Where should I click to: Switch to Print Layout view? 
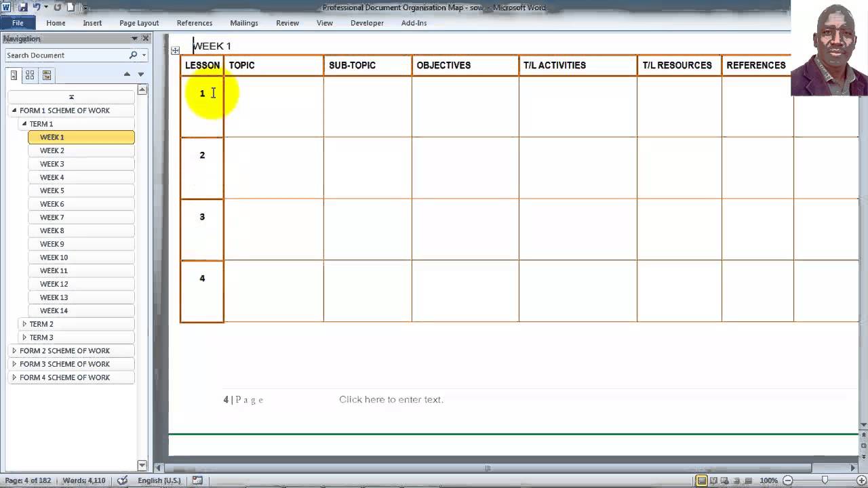pos(702,481)
